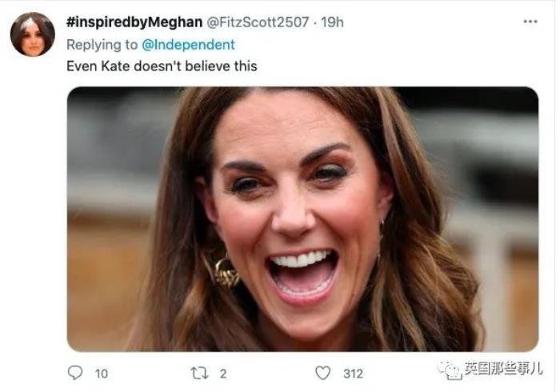Open the #inspiredbyMeghan profile avatar

click(x=33, y=34)
